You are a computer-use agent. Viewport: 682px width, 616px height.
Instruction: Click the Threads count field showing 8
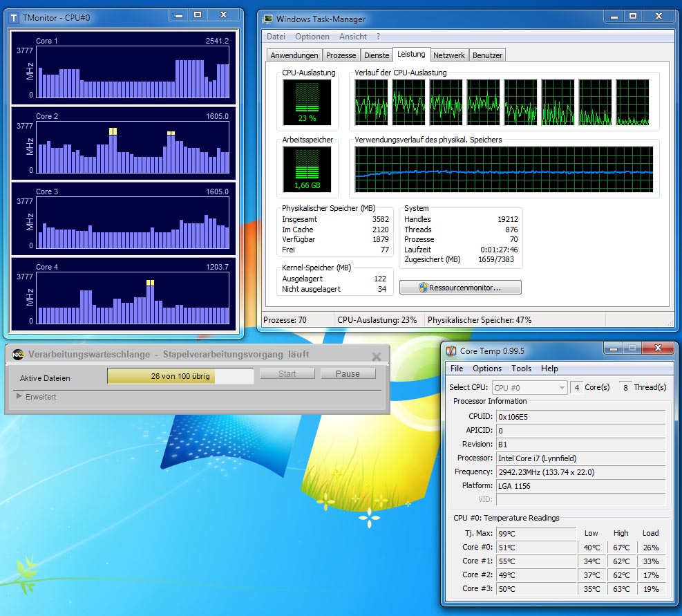[x=625, y=387]
